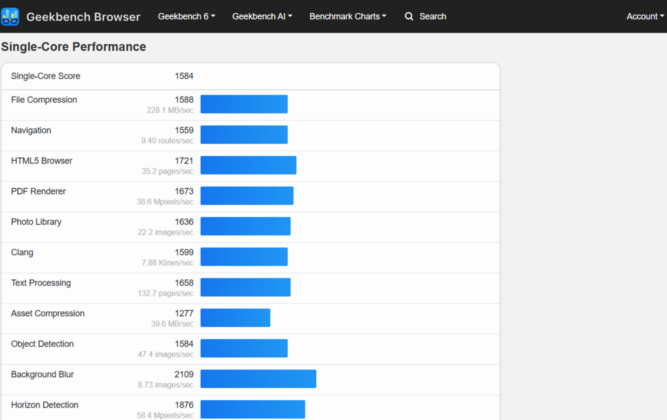Click the 228.1 MB/sec value

tap(170, 110)
